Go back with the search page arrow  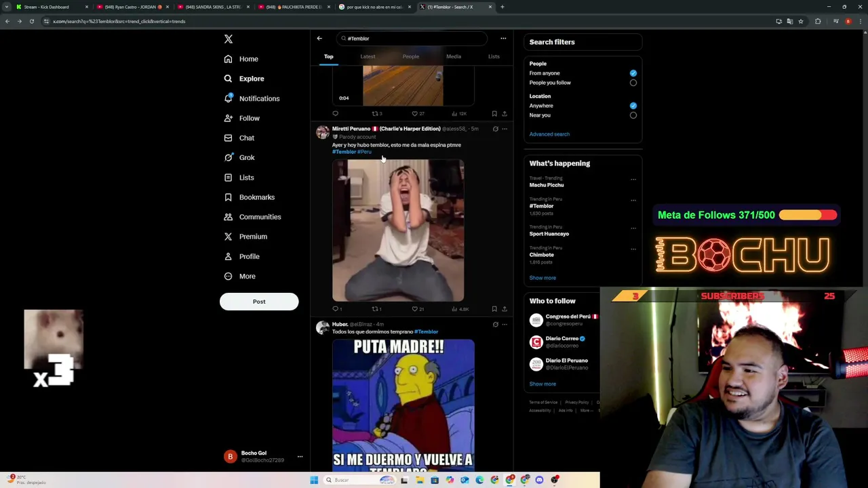click(x=319, y=39)
